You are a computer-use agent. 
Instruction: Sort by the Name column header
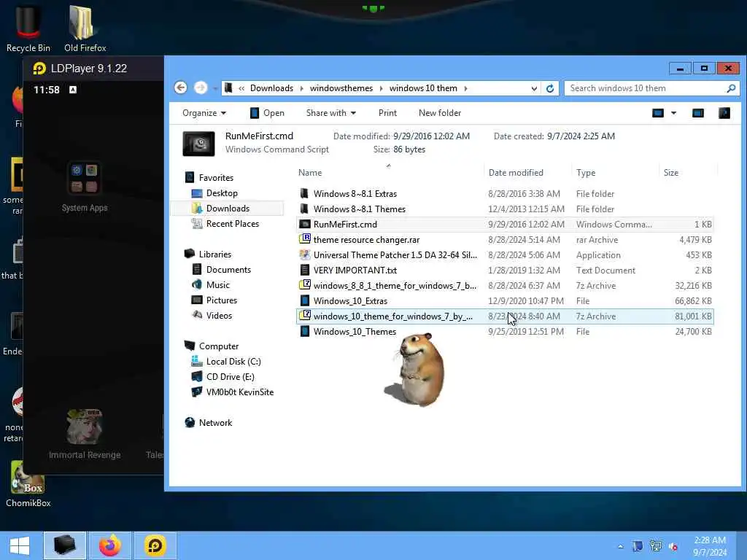click(389, 173)
